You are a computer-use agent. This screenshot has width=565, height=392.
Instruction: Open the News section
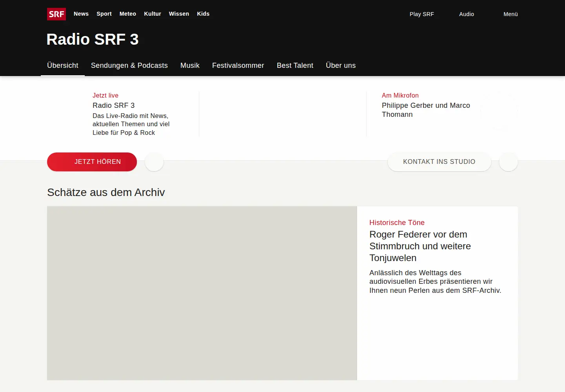tap(81, 14)
